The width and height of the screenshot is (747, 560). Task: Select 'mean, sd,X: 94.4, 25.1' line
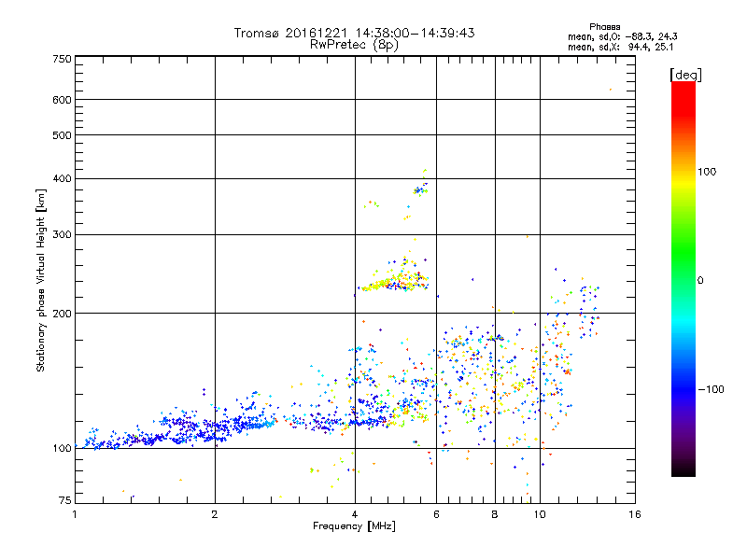[x=620, y=48]
